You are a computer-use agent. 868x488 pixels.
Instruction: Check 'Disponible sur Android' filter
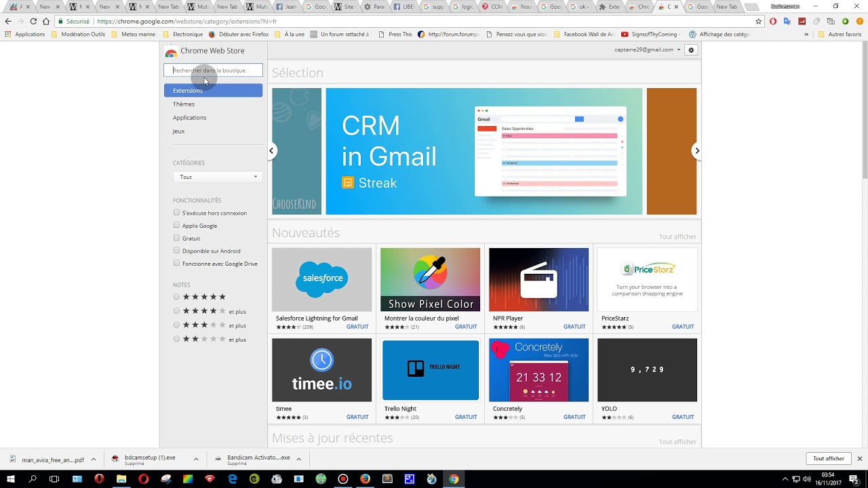176,250
